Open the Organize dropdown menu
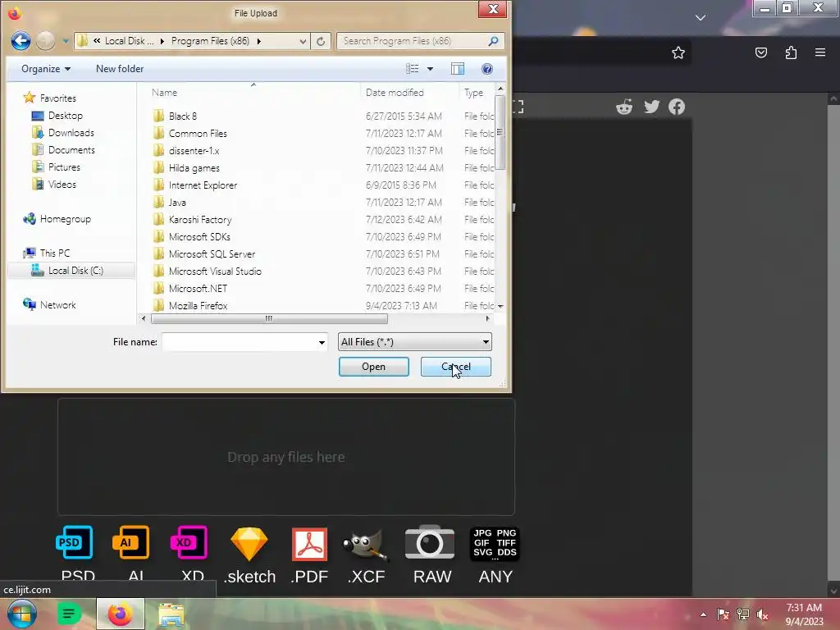The width and height of the screenshot is (840, 630). click(x=46, y=69)
